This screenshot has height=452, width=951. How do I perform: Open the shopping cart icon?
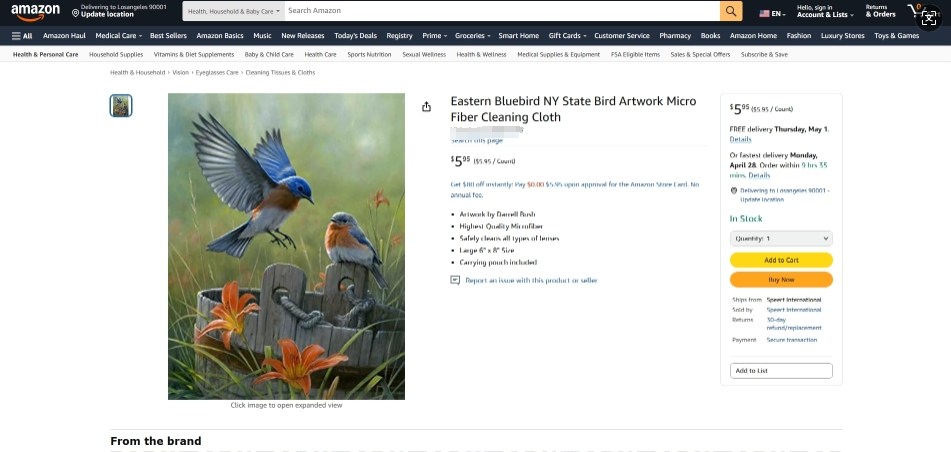pos(913,10)
